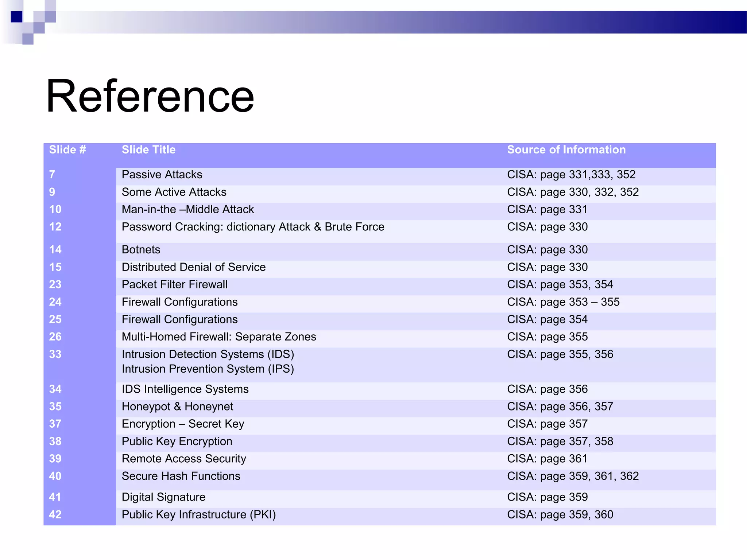
Task: Click 'CISA: page 357, 358' source
Action: coord(560,442)
